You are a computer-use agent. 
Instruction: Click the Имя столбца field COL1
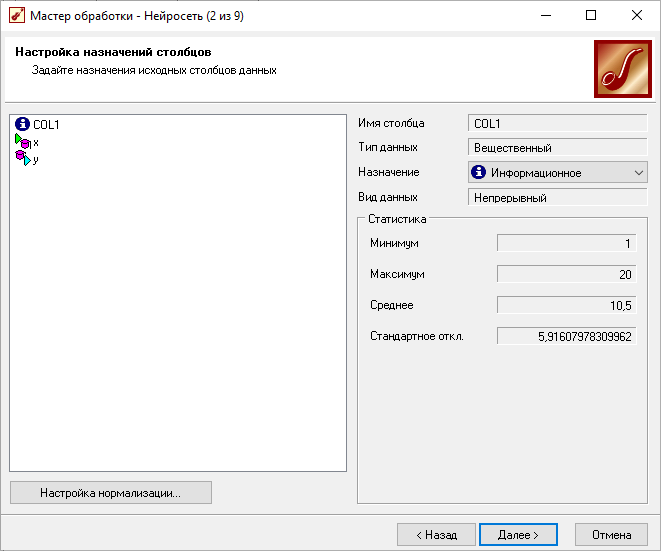point(557,124)
